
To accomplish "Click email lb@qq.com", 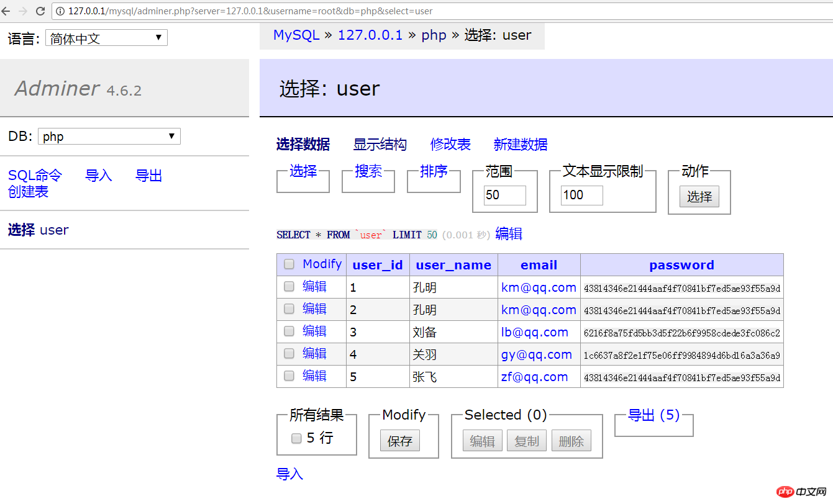I will [x=535, y=332].
